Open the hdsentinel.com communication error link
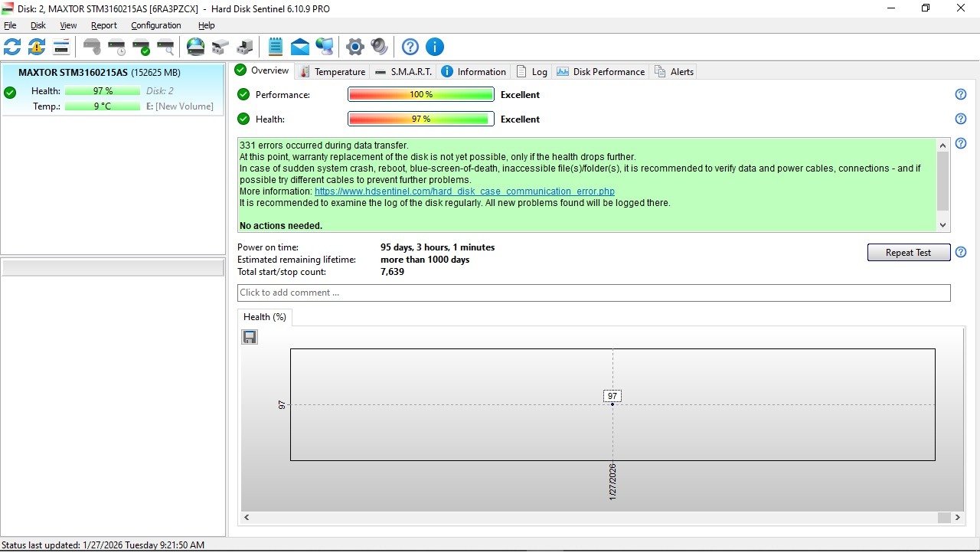The height and width of the screenshot is (556, 980). tap(464, 191)
